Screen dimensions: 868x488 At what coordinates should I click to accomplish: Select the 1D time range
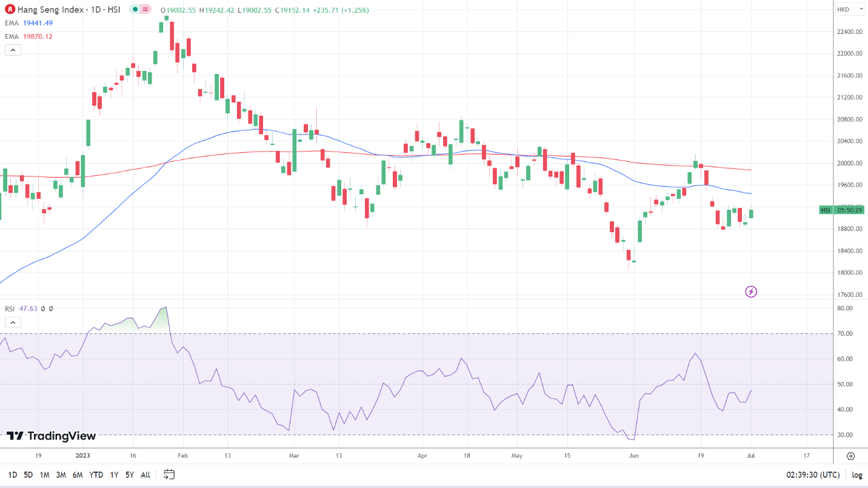12,475
